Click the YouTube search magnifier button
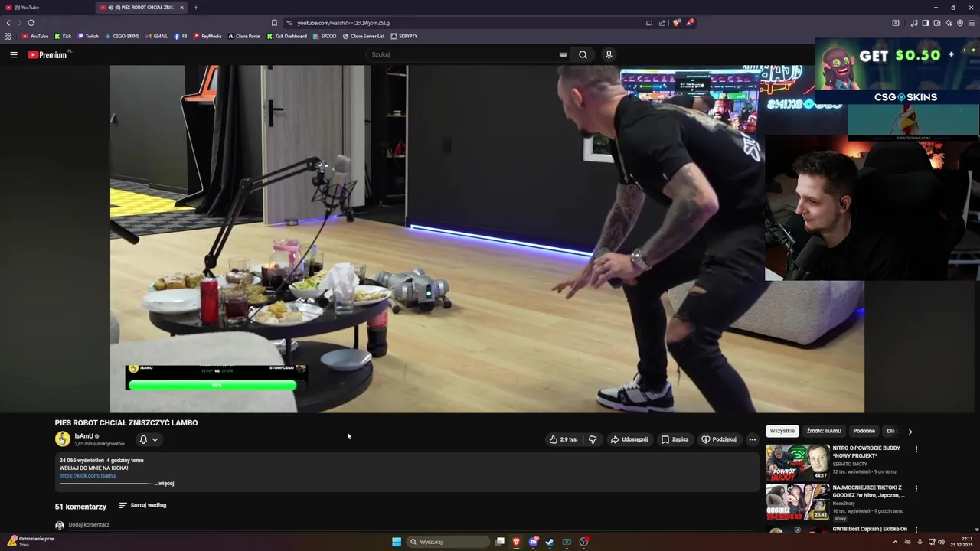The width and height of the screenshot is (980, 551). tap(583, 54)
